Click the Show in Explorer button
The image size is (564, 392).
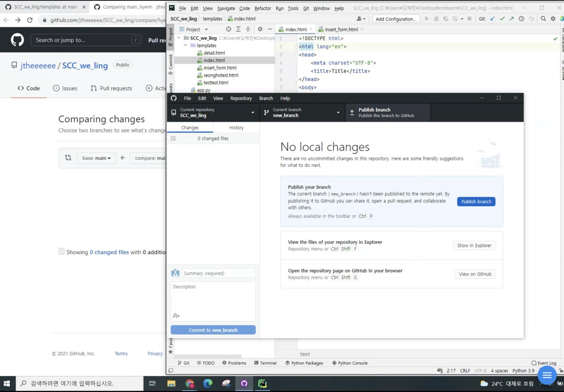(474, 245)
